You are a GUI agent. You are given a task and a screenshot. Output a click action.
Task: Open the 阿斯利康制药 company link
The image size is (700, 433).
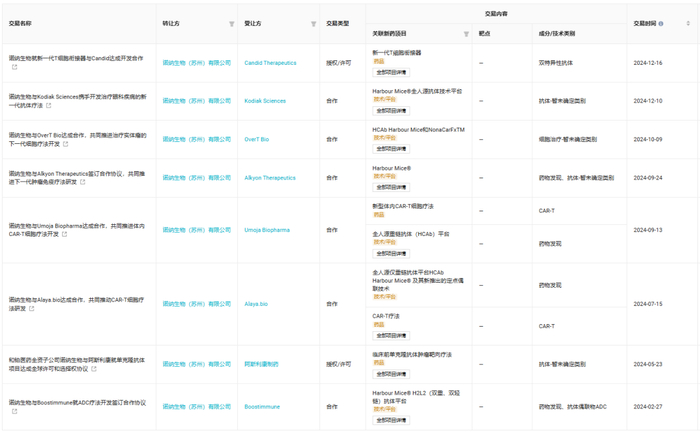tap(261, 364)
